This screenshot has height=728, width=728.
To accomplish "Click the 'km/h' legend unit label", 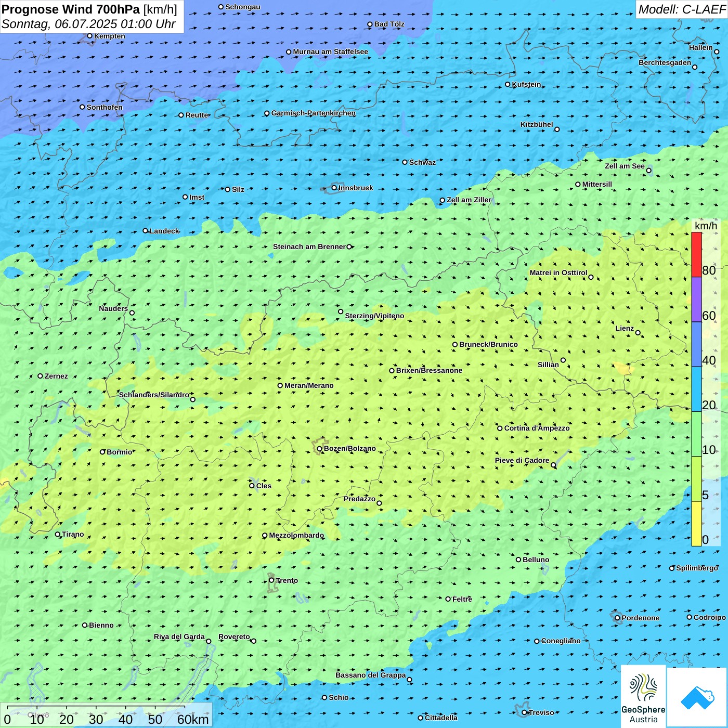I will point(706,226).
